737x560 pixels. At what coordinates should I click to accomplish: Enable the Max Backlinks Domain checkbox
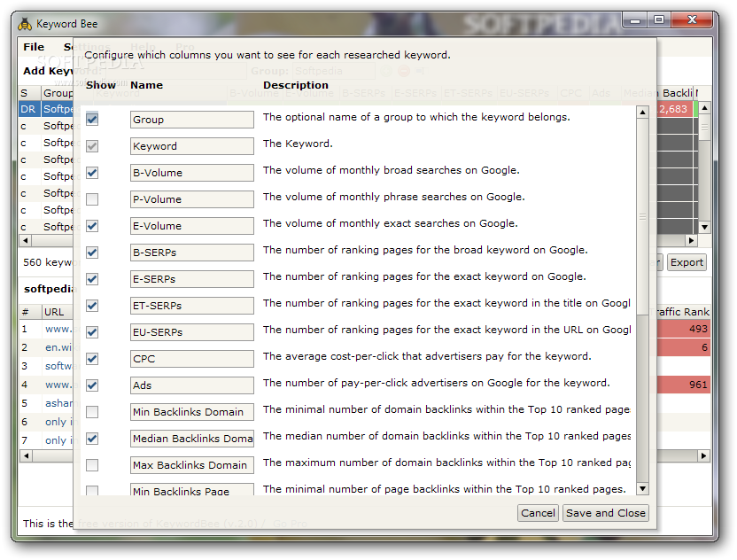[92, 465]
